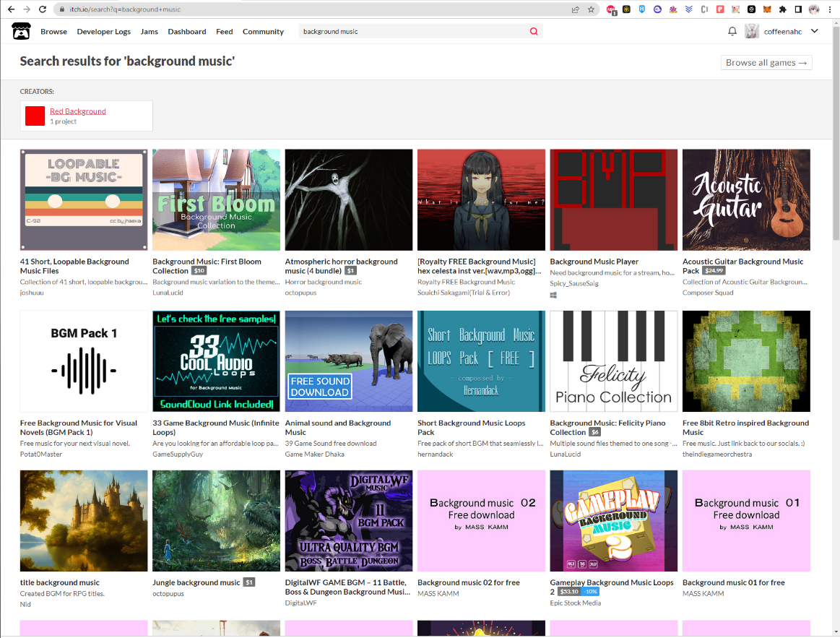Screen dimensions: 840x638
Task: Click author hernandack
Action: coord(435,454)
